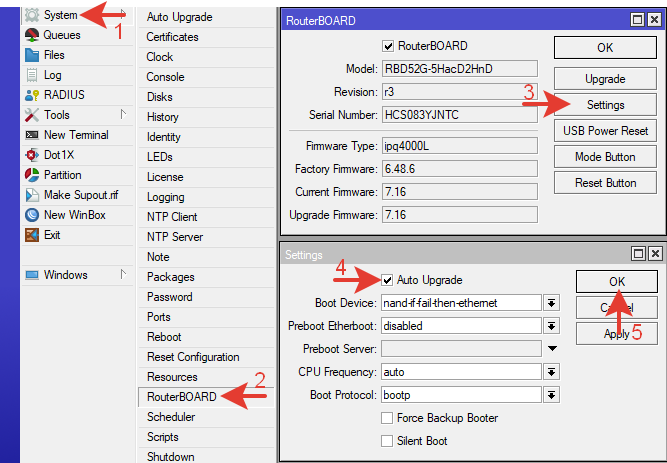Click the Upgrade button

tap(605, 79)
